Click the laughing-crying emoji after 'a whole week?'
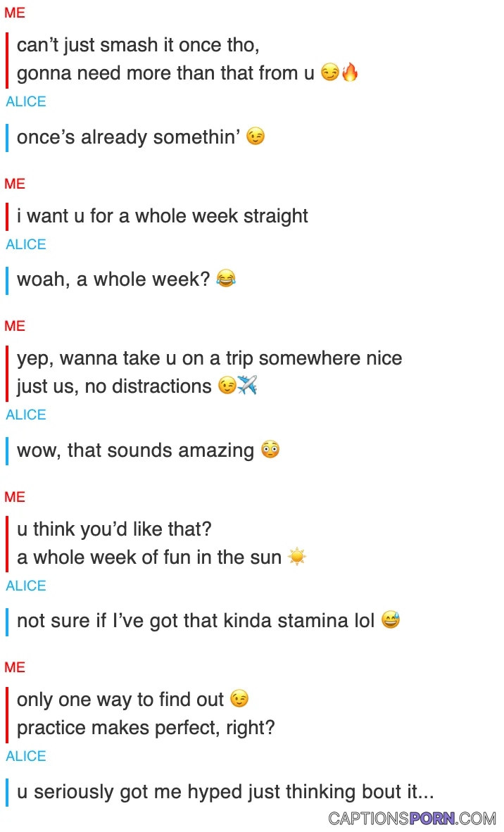 point(226,278)
